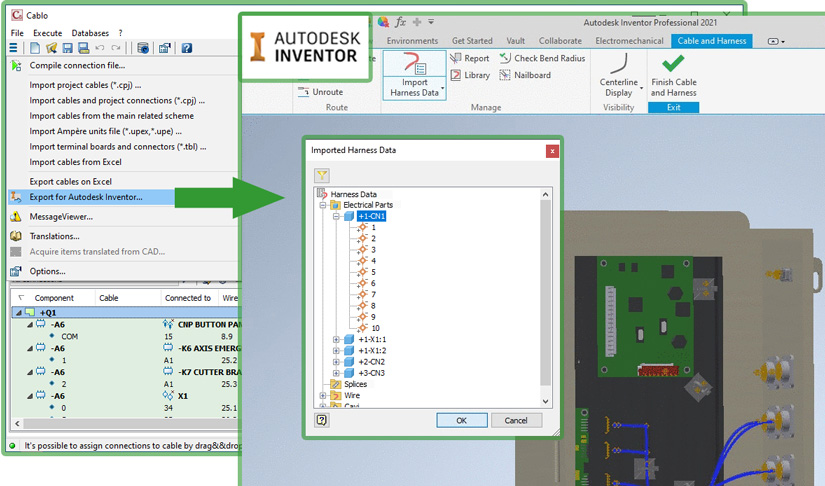Open the Centerline Display dropdown arrow
825x486 pixels.
coord(641,88)
